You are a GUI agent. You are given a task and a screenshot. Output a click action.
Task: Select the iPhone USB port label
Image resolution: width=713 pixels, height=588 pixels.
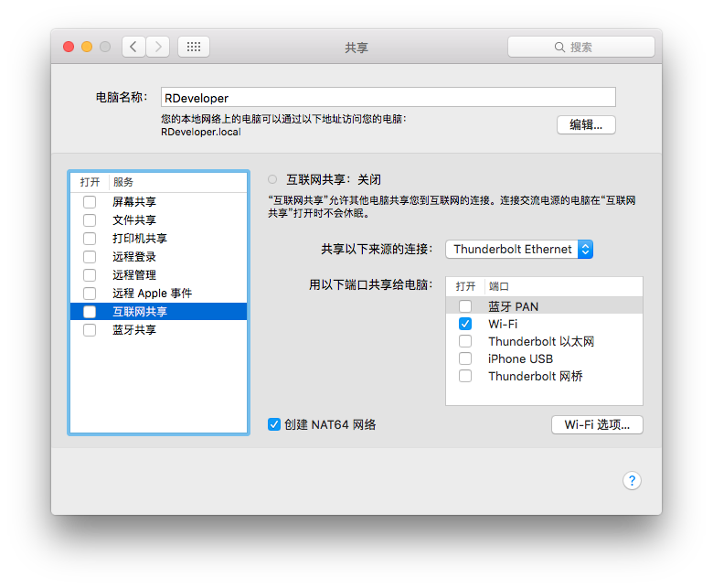tap(520, 358)
